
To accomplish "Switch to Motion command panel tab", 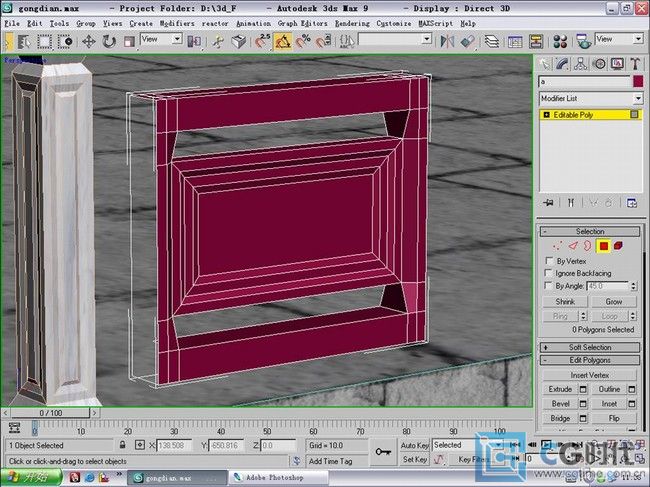I will click(x=599, y=64).
